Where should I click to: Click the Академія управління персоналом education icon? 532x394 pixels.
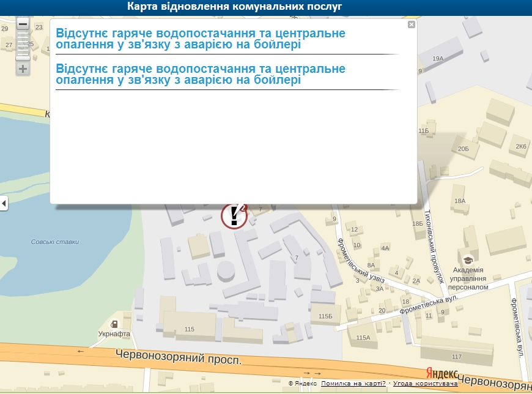tap(468, 259)
